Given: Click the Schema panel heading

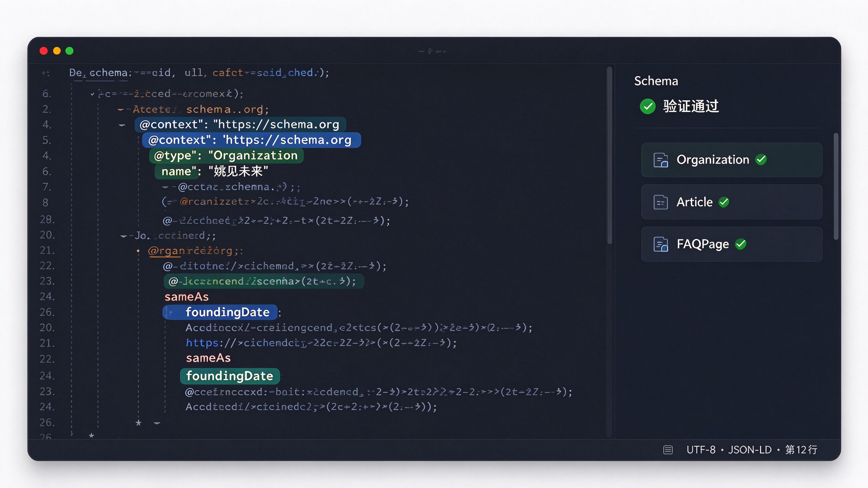Looking at the screenshot, I should (x=656, y=81).
